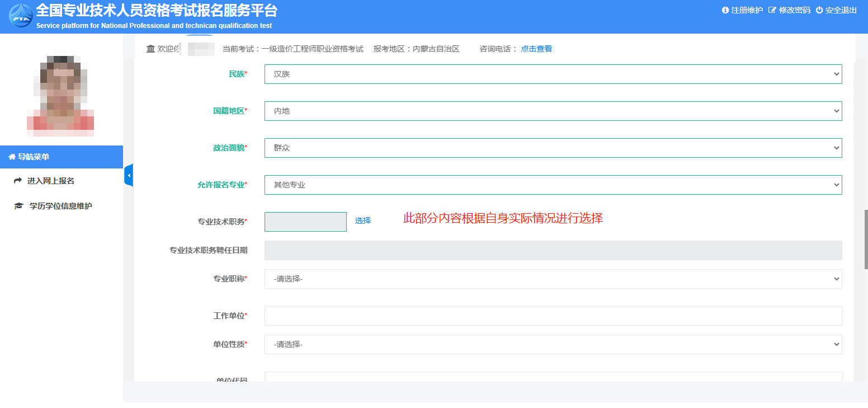The width and height of the screenshot is (868, 408).
Task: Click the graduation cap icon for 学历学位信息维护
Action: coord(18,207)
